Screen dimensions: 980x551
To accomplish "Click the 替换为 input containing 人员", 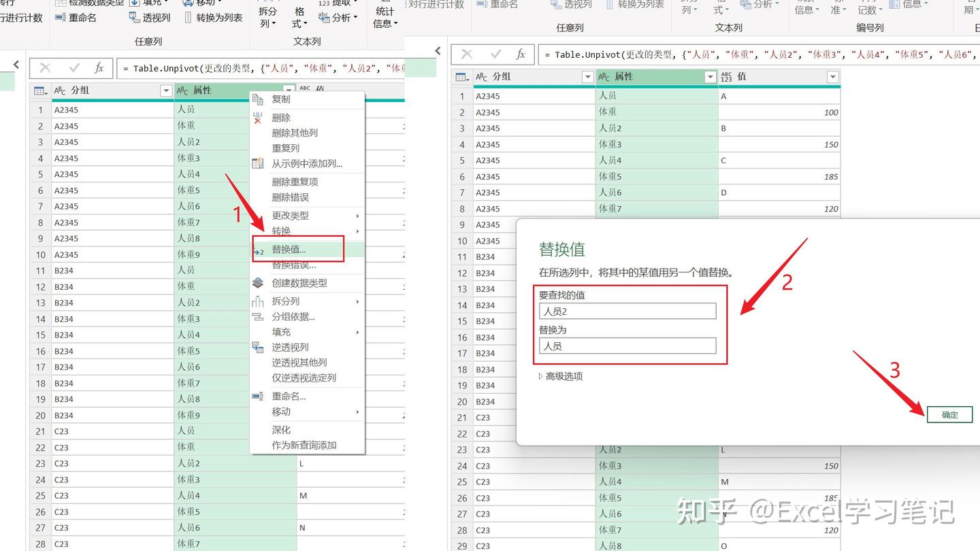I will tap(627, 346).
